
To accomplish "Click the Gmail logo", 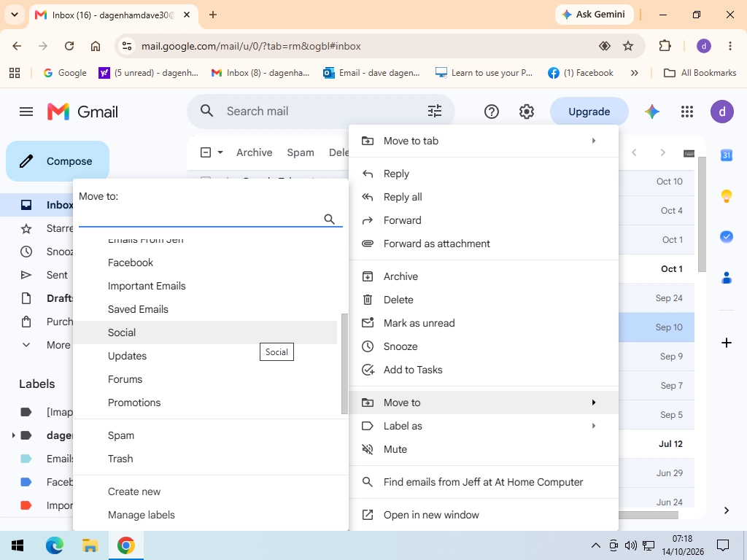I will point(82,112).
